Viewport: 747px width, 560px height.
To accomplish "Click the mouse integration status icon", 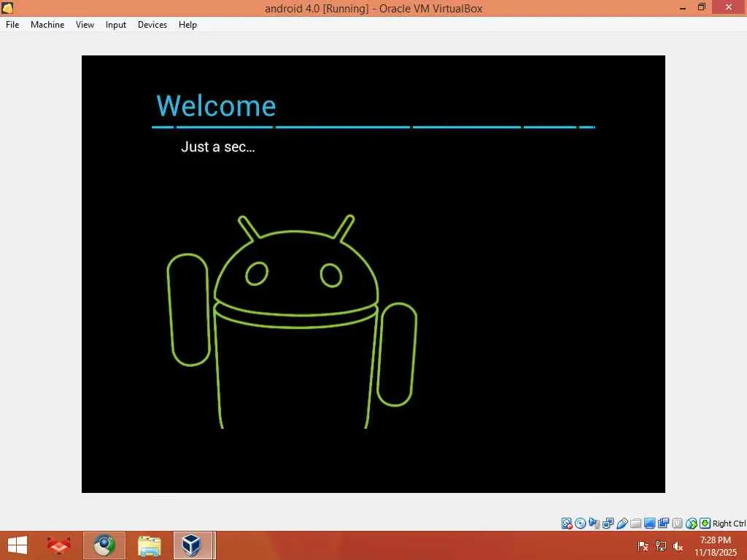I will click(692, 524).
